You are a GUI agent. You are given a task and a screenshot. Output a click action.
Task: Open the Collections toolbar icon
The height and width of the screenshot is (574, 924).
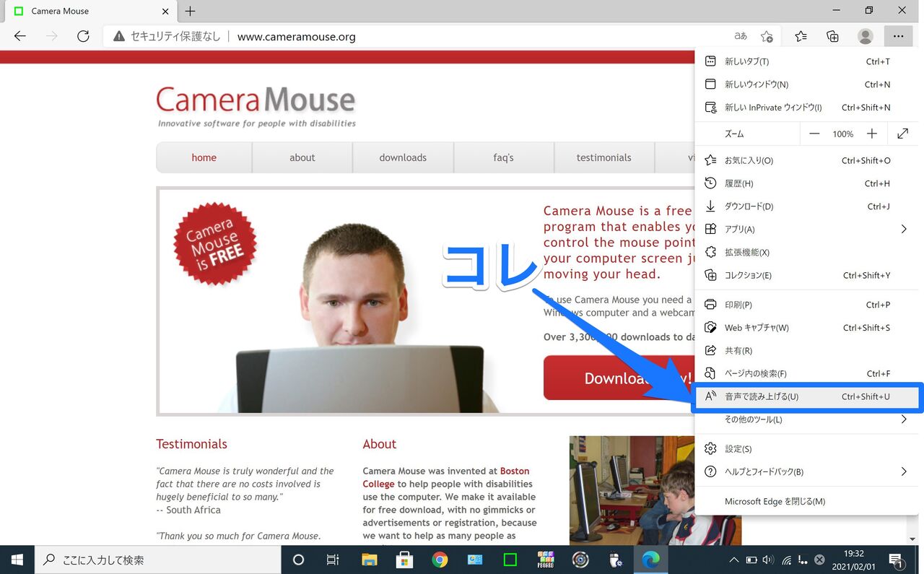tap(832, 36)
